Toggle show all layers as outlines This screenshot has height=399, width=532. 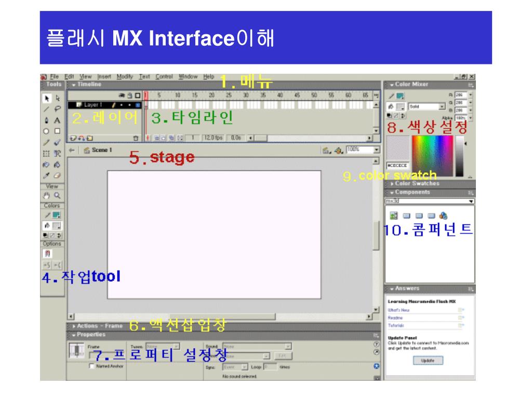[x=138, y=96]
